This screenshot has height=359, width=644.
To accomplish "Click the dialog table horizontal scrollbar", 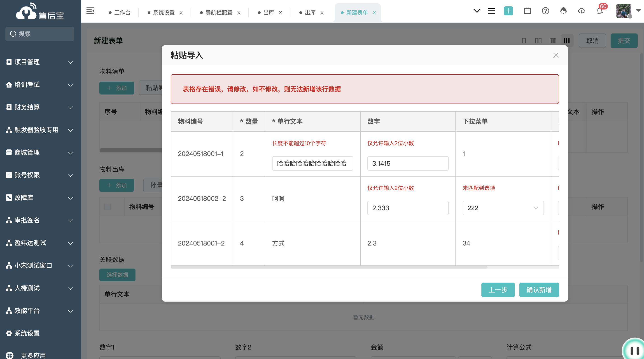I will point(329,267).
